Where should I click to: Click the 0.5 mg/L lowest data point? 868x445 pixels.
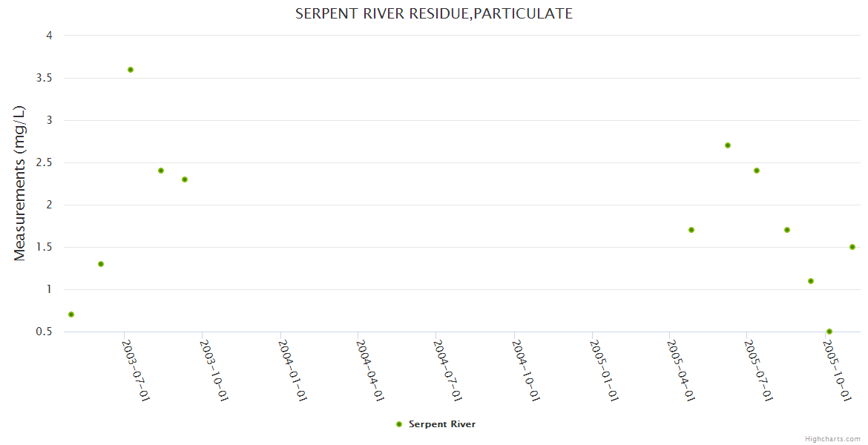click(829, 332)
